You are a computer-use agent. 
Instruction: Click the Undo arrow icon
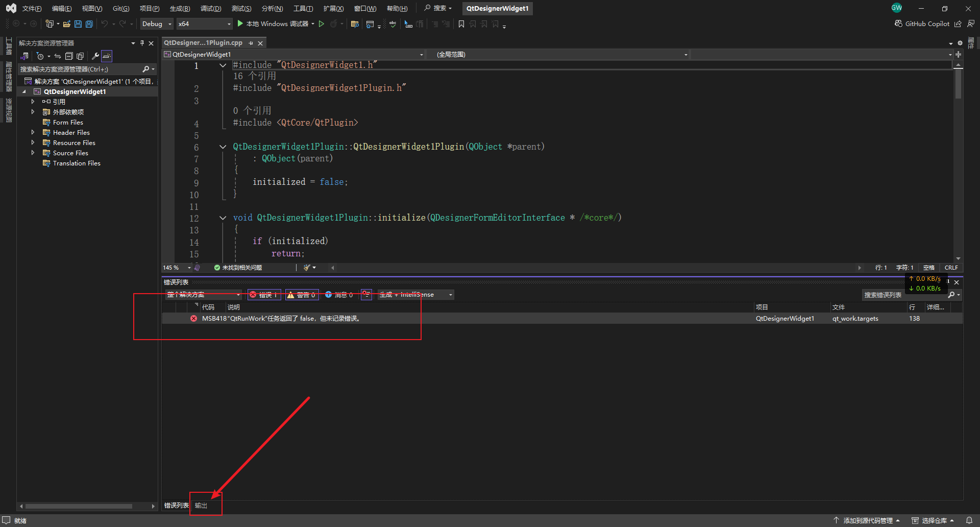105,24
